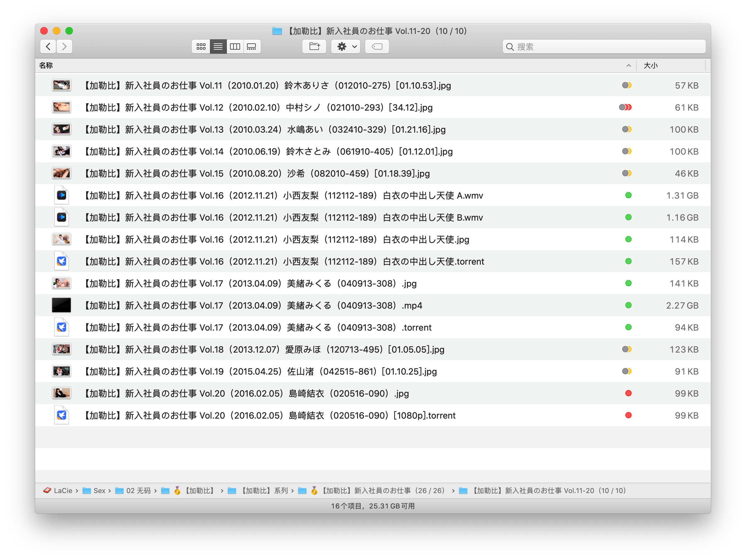Toggle sort order arrow in name column
746x560 pixels.
click(628, 65)
